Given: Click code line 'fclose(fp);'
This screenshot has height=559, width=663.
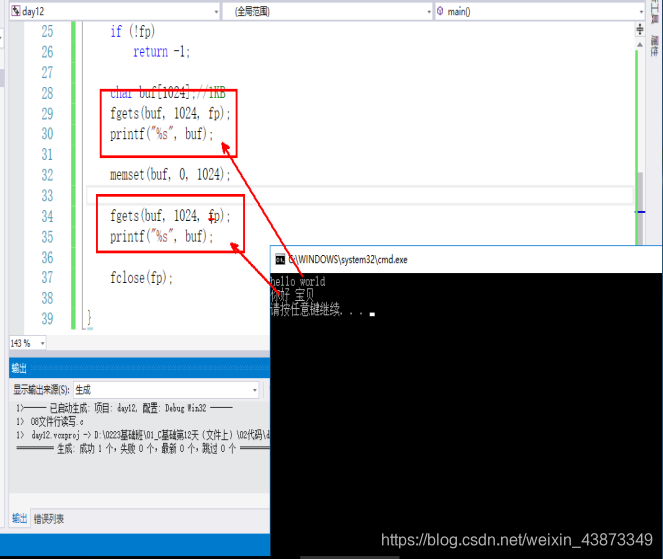Looking at the screenshot, I should (x=141, y=278).
